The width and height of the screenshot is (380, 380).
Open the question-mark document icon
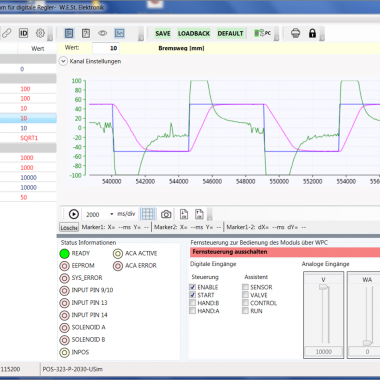coord(86,33)
